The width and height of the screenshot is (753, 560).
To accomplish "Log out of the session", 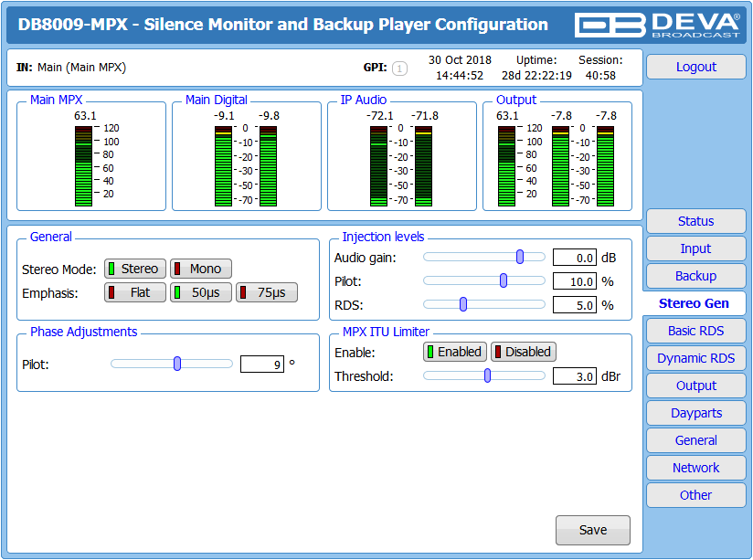I will click(695, 67).
